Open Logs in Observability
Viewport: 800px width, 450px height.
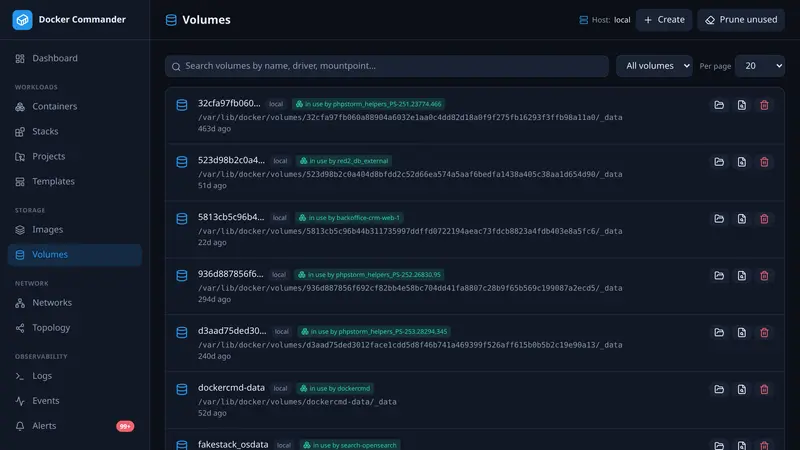click(x=74, y=376)
